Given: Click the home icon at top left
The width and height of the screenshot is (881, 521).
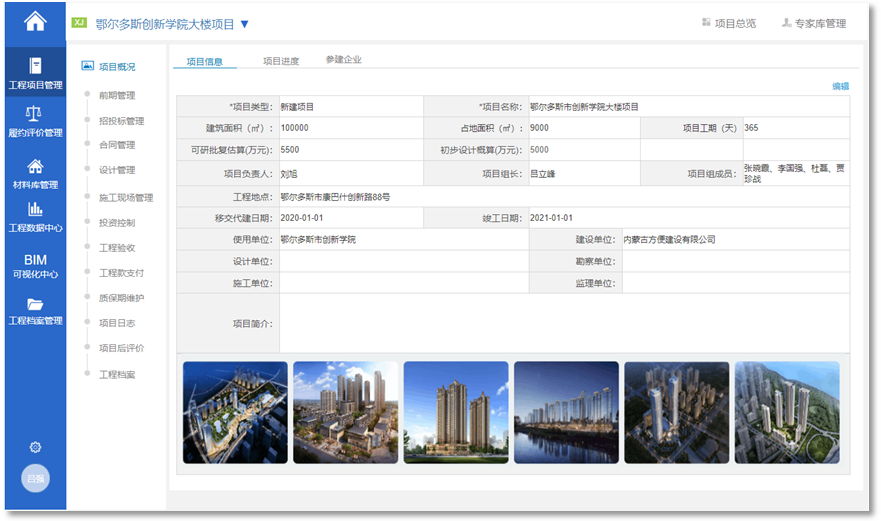Looking at the screenshot, I should point(35,21).
